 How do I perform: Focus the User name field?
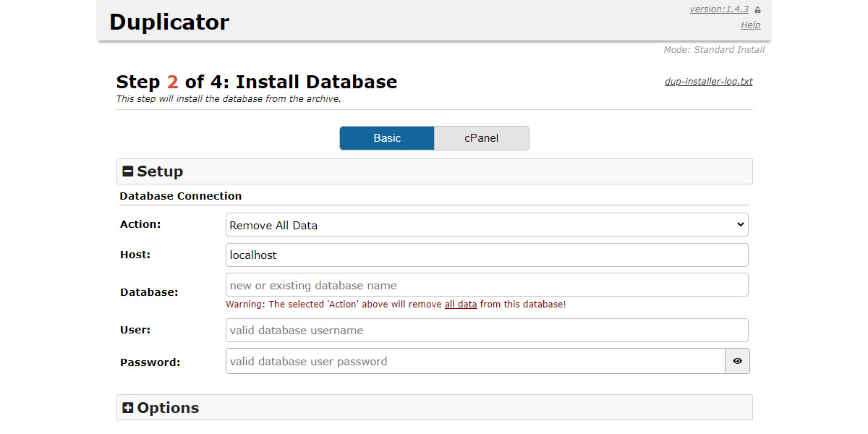(487, 330)
